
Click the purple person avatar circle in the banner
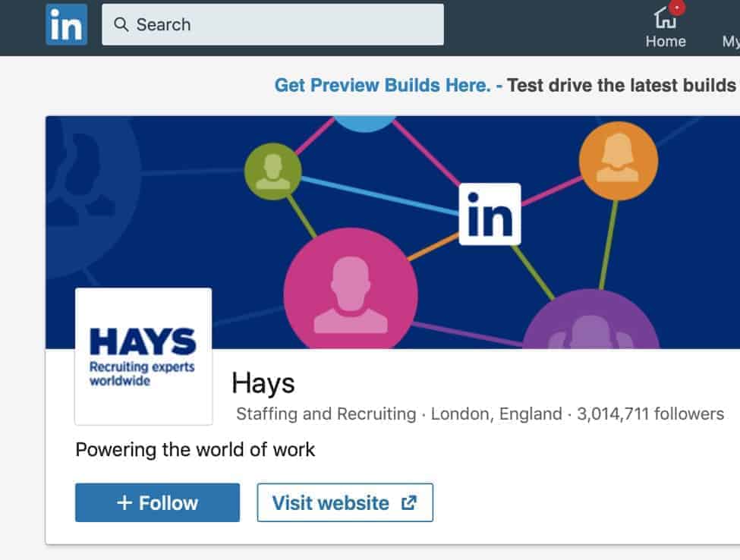pyautogui.click(x=591, y=319)
